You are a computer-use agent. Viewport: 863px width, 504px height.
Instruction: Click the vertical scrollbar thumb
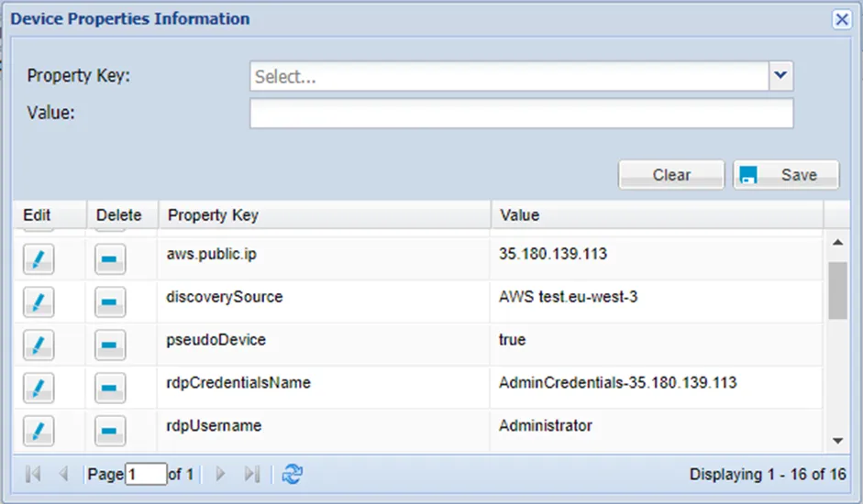(x=837, y=290)
